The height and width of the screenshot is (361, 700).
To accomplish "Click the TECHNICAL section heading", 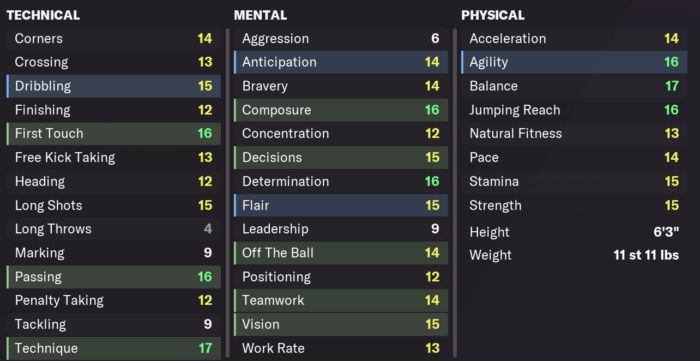I will click(x=43, y=15).
